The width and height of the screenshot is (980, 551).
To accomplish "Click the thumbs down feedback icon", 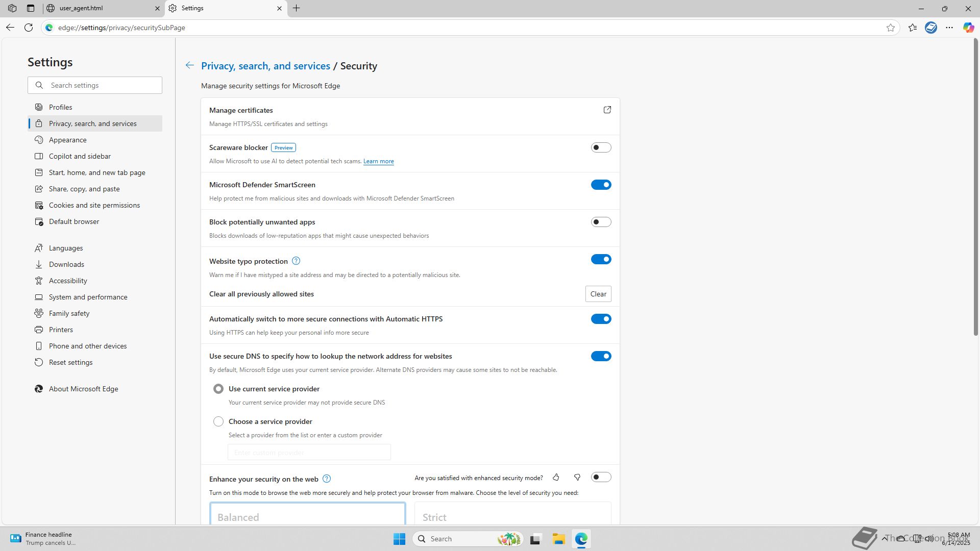I will (x=577, y=478).
